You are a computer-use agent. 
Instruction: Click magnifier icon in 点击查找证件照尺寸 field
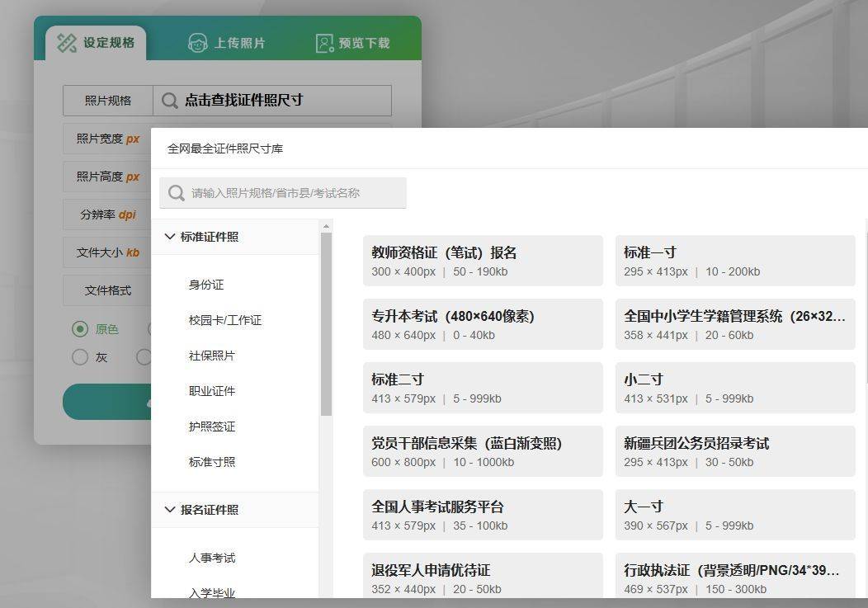click(169, 100)
